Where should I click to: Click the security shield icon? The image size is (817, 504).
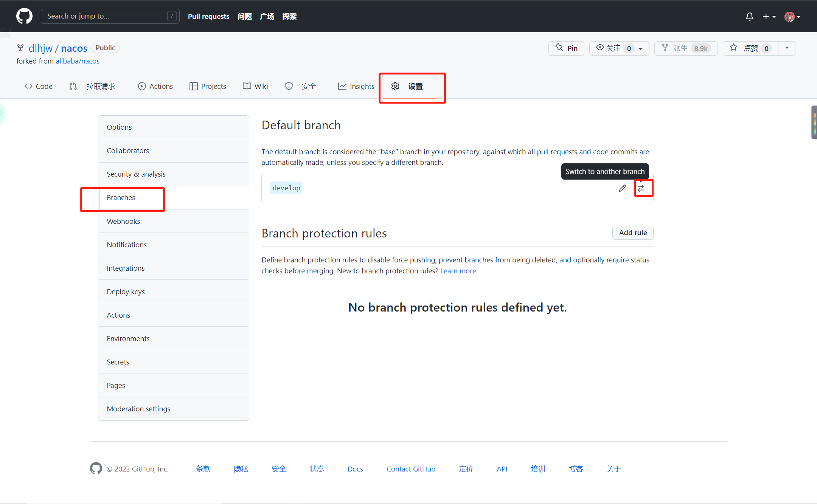[x=289, y=86]
